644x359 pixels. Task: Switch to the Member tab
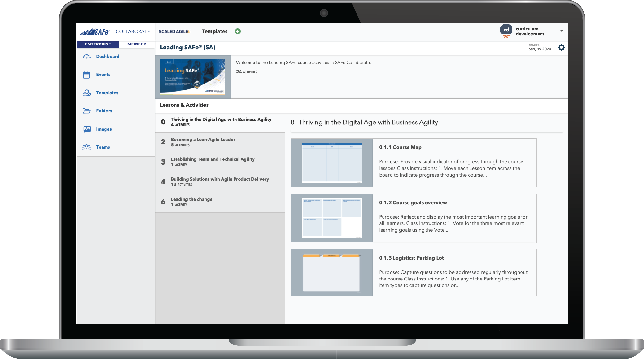click(x=137, y=44)
